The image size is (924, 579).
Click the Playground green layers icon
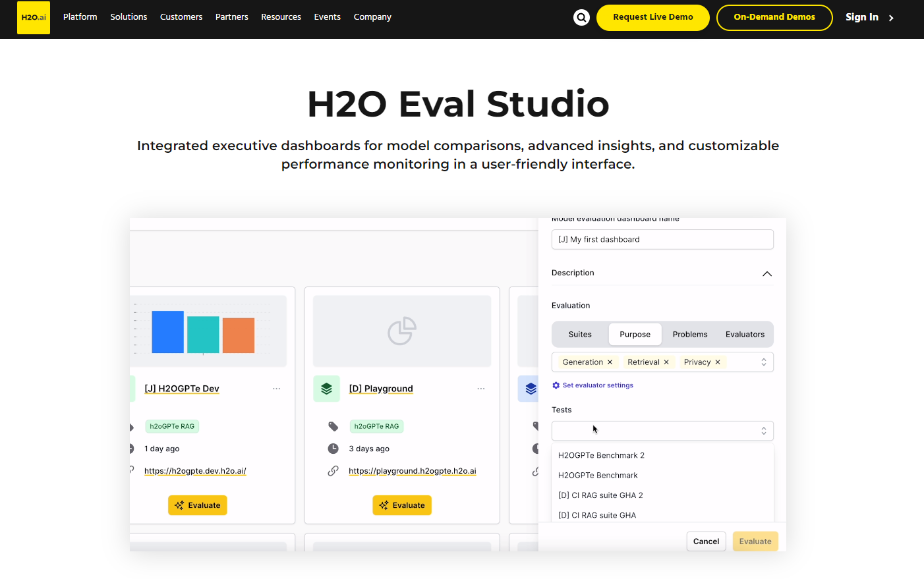pos(326,389)
